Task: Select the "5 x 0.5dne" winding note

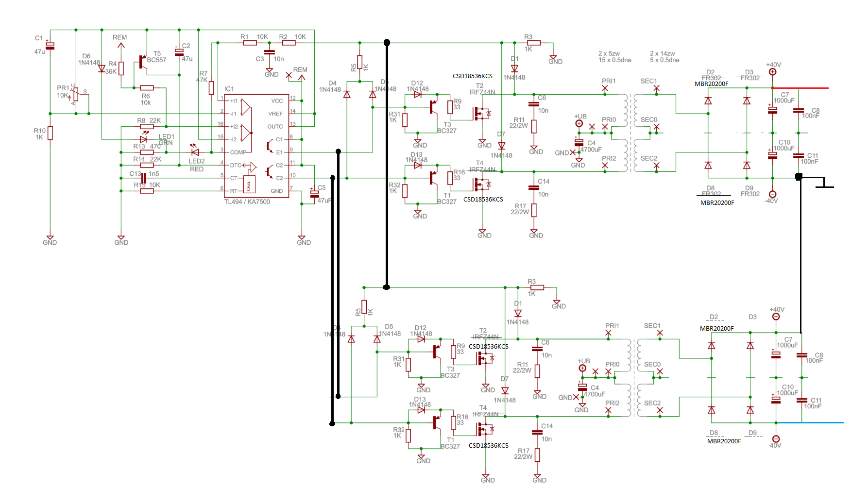Action: click(x=664, y=60)
